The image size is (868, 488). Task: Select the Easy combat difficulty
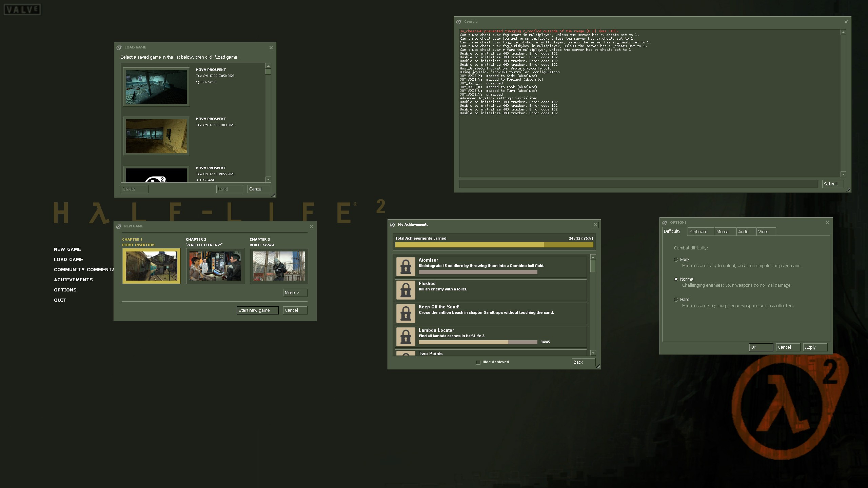coord(676,259)
